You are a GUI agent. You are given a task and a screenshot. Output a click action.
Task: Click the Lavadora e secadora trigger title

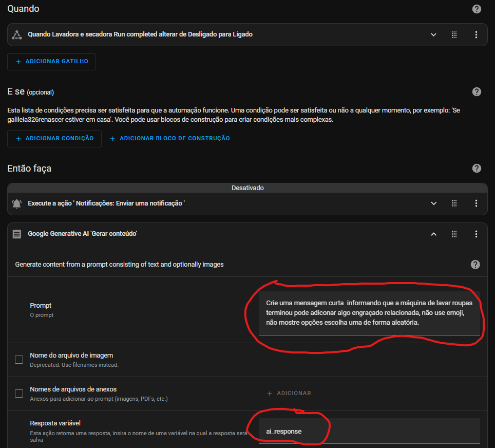140,34
